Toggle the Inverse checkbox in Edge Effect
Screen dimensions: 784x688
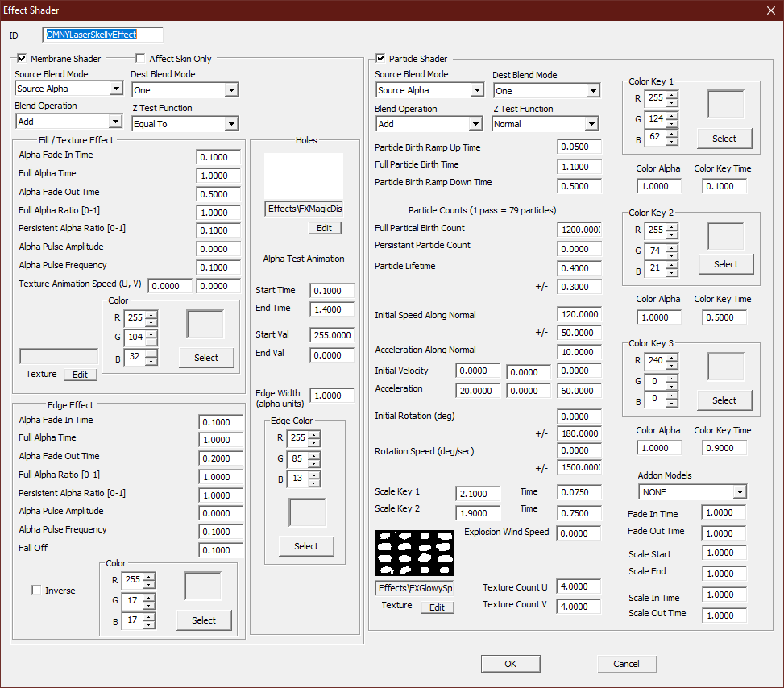pos(36,591)
